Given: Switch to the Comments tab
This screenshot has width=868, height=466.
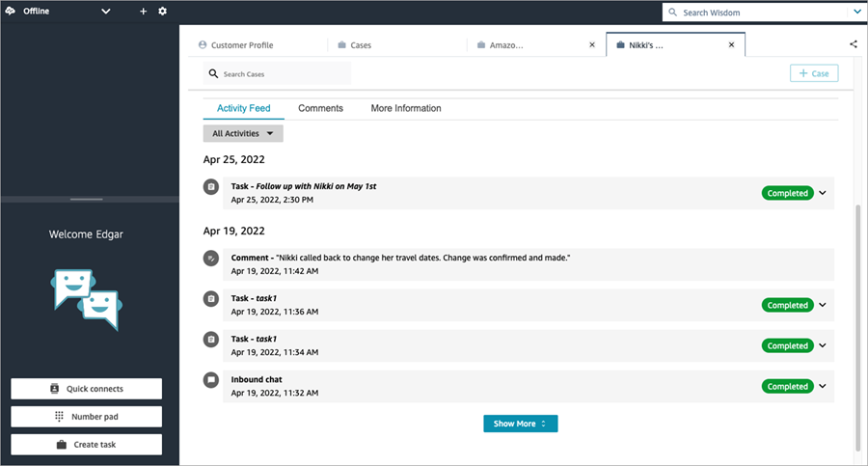Looking at the screenshot, I should pos(320,108).
